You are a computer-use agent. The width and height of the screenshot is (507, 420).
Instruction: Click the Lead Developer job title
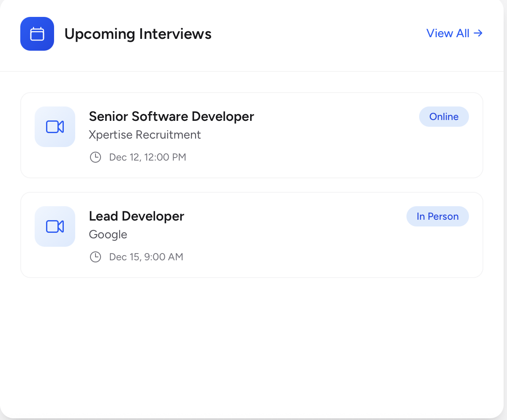pos(136,216)
